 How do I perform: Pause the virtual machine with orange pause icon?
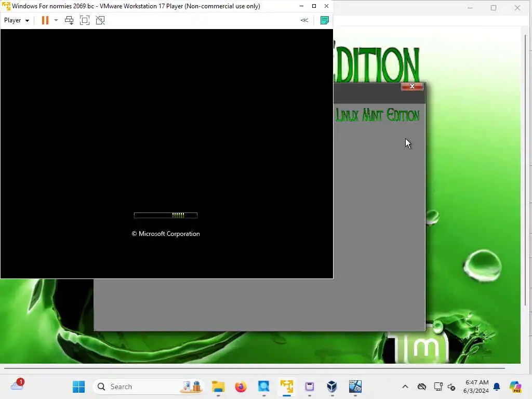tap(45, 20)
